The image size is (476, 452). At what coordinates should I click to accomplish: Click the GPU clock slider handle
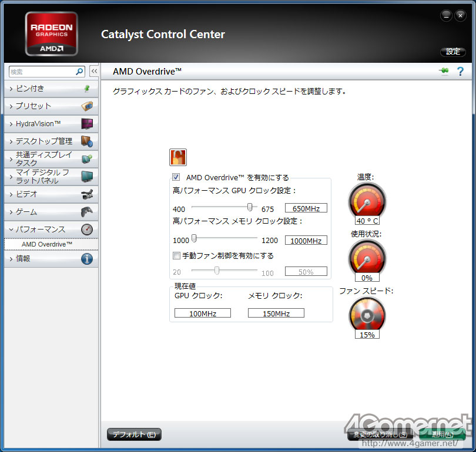250,207
